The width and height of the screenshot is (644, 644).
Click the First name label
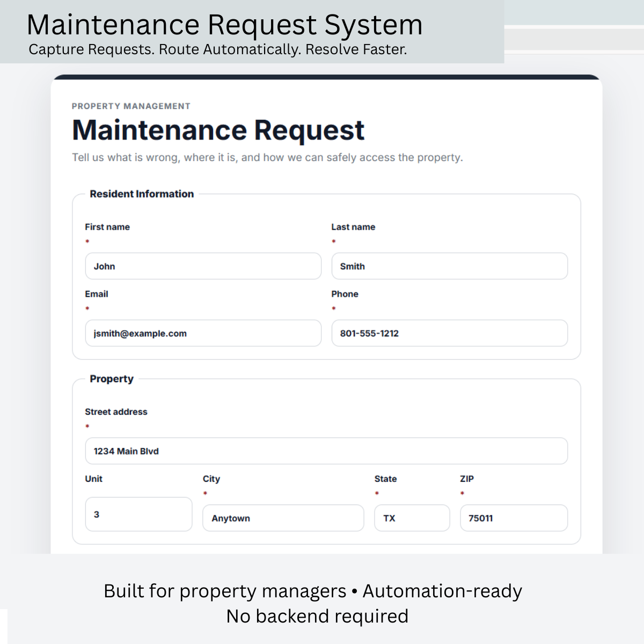tap(107, 227)
